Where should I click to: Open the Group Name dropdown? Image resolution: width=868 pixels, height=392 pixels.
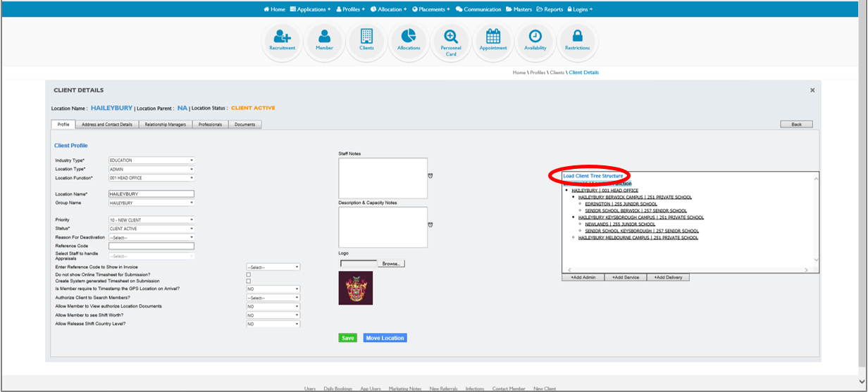pos(151,203)
